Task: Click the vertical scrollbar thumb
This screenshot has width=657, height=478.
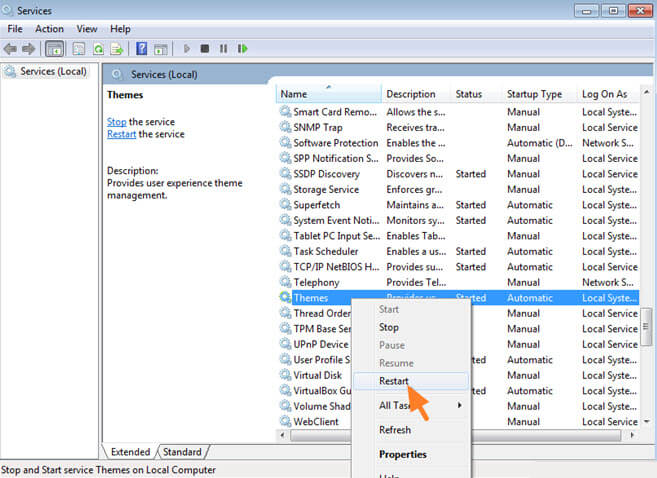Action: 647,327
